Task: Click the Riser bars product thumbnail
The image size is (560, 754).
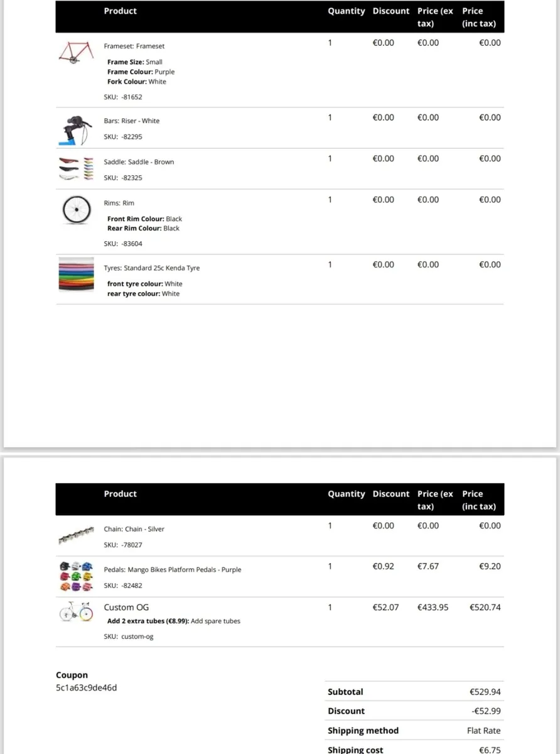Action: tap(75, 129)
